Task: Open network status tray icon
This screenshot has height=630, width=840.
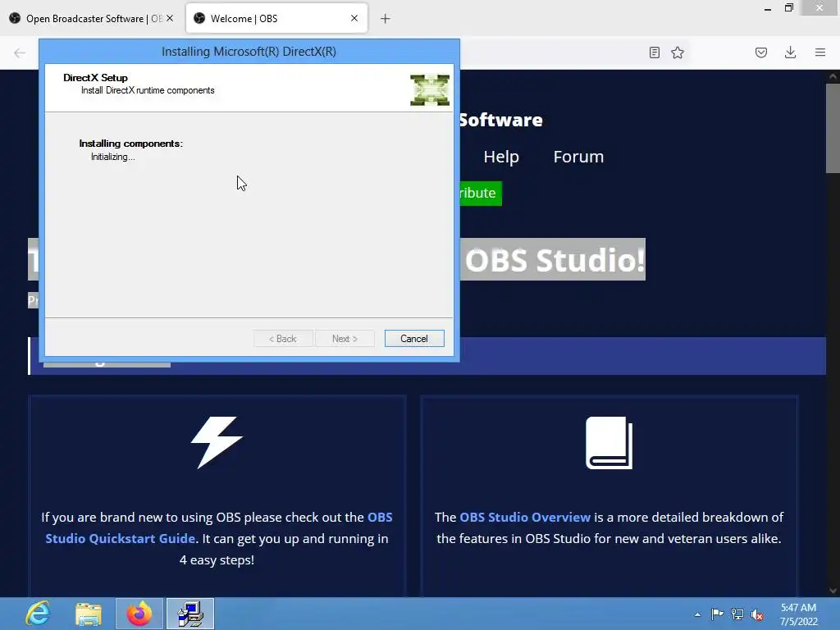Action: (737, 614)
